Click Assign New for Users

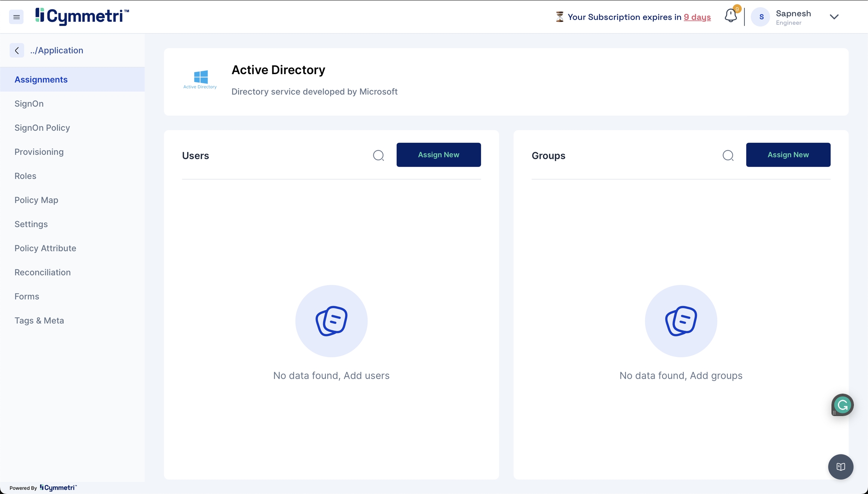439,155
